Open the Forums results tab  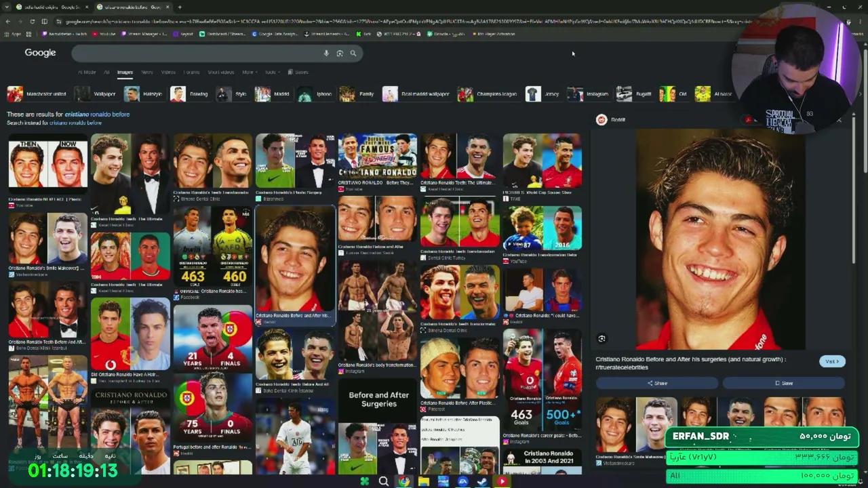(x=191, y=72)
